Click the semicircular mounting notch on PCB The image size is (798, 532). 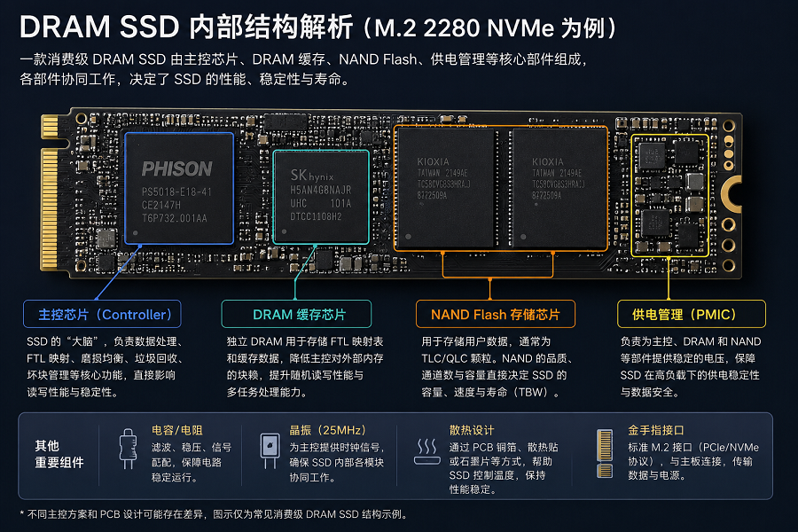pyautogui.click(x=731, y=193)
